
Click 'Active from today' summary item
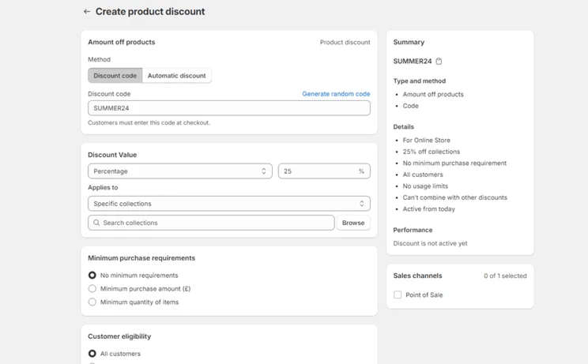coord(428,209)
